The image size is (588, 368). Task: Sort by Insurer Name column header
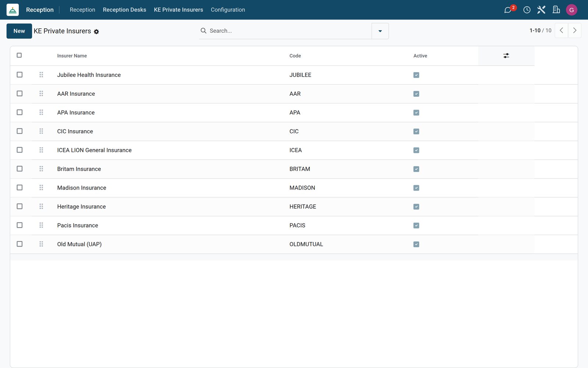72,56
